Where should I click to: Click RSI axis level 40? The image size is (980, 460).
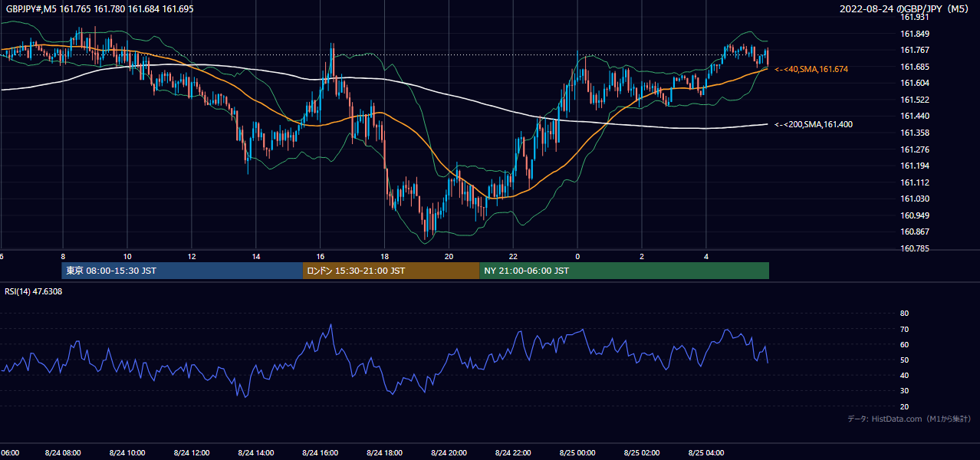tap(905, 375)
